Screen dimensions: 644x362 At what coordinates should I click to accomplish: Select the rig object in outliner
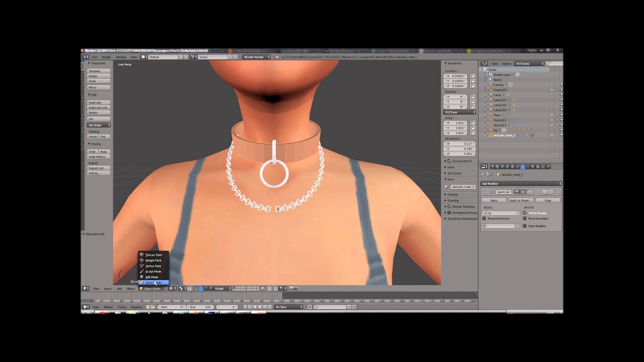point(496,130)
